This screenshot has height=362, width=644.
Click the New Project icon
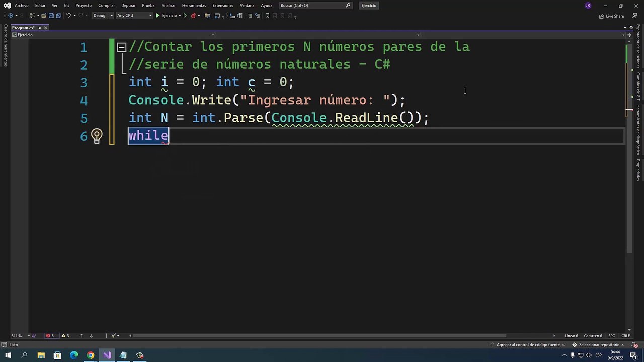tap(33, 16)
